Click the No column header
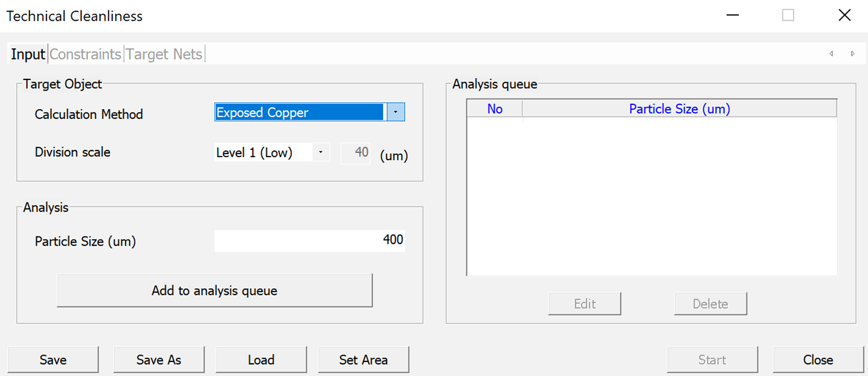 pyautogui.click(x=494, y=109)
